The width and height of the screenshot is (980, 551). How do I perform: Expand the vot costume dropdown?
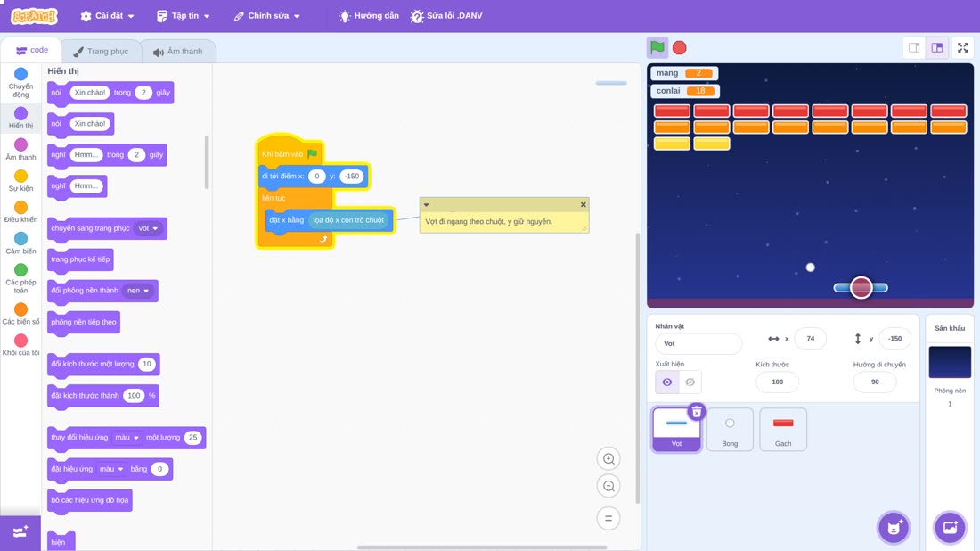coord(149,228)
